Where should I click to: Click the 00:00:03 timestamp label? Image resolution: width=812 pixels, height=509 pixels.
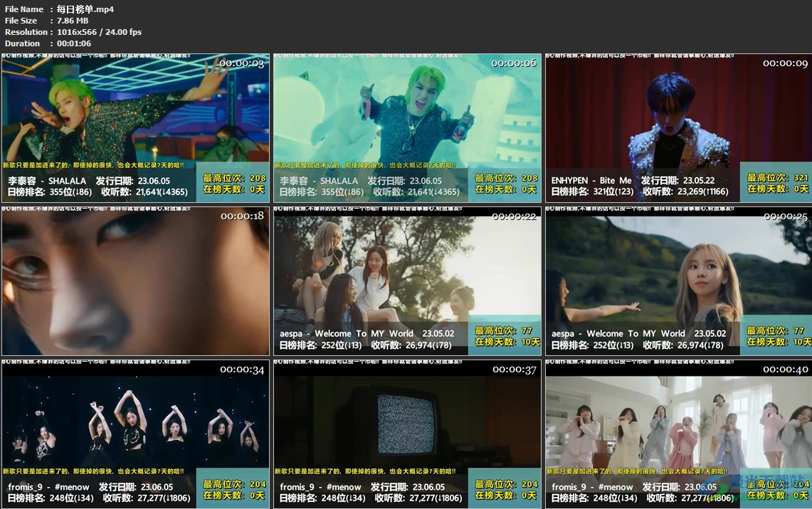pyautogui.click(x=242, y=63)
